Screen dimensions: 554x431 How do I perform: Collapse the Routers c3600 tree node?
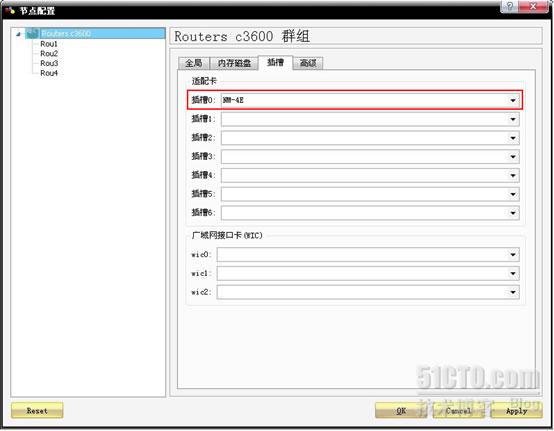click(x=19, y=34)
